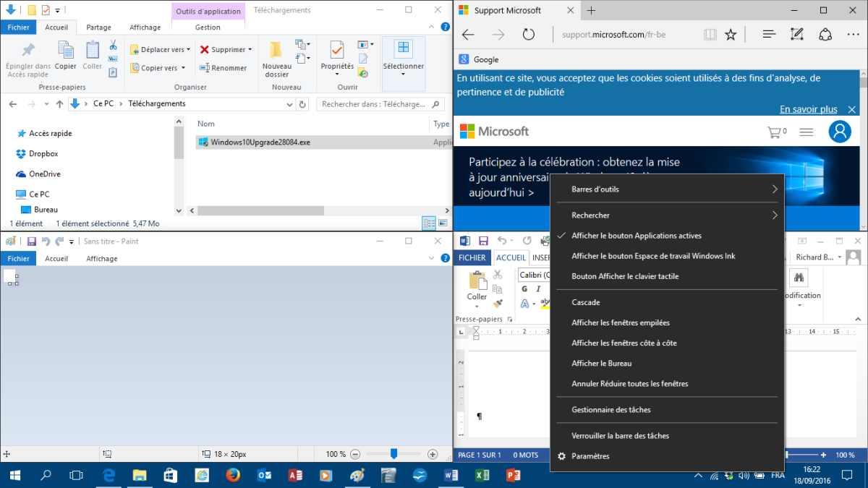Open the Windows Store taskbar icon

click(x=170, y=475)
